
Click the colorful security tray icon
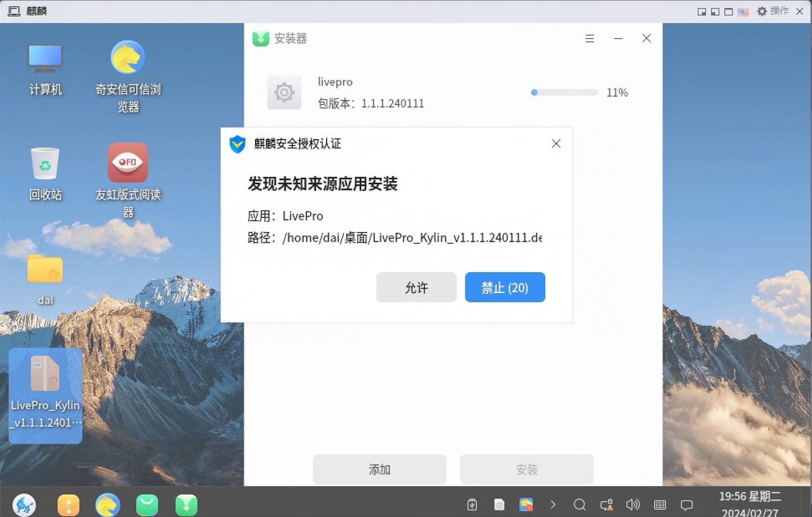pos(526,504)
